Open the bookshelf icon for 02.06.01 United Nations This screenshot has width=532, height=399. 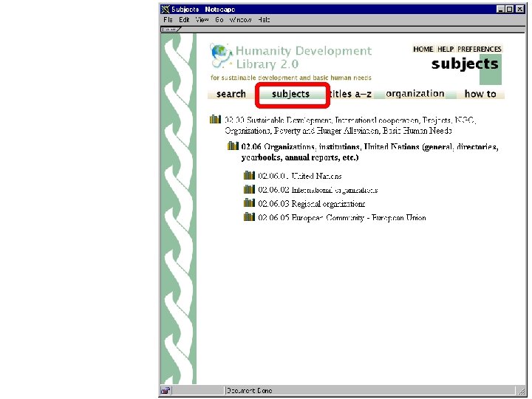click(249, 175)
